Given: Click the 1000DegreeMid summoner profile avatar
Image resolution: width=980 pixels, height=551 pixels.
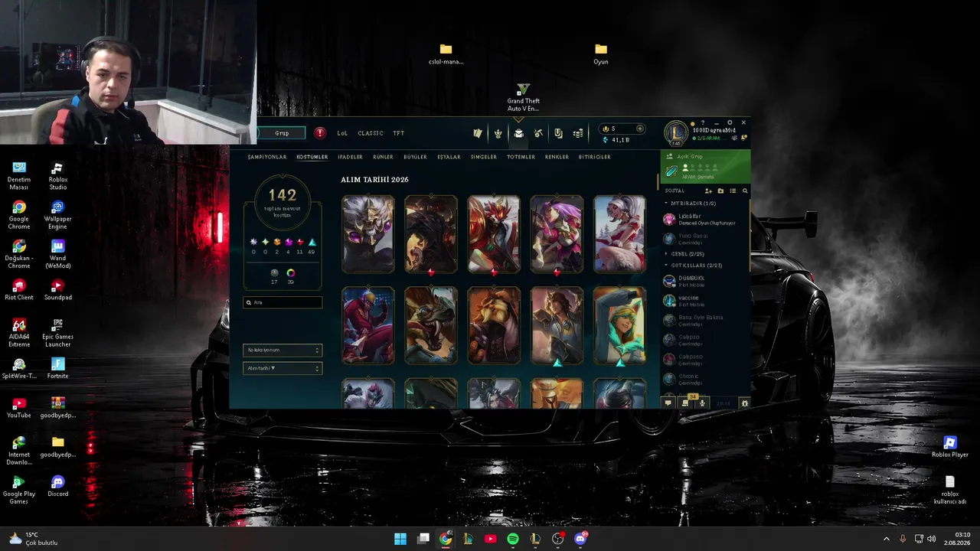Looking at the screenshot, I should click(676, 133).
